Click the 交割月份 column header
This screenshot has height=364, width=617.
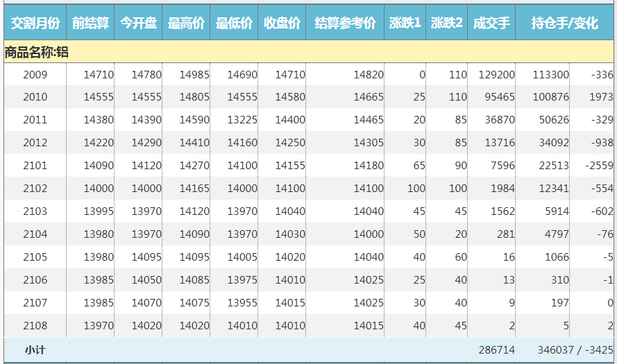coord(35,23)
